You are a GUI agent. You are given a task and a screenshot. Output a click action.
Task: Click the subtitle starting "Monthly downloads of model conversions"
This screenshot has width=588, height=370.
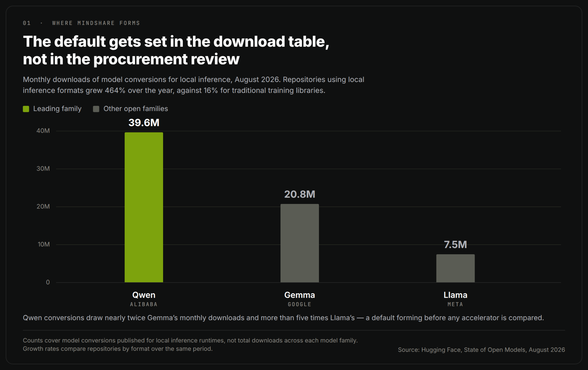pyautogui.click(x=194, y=85)
